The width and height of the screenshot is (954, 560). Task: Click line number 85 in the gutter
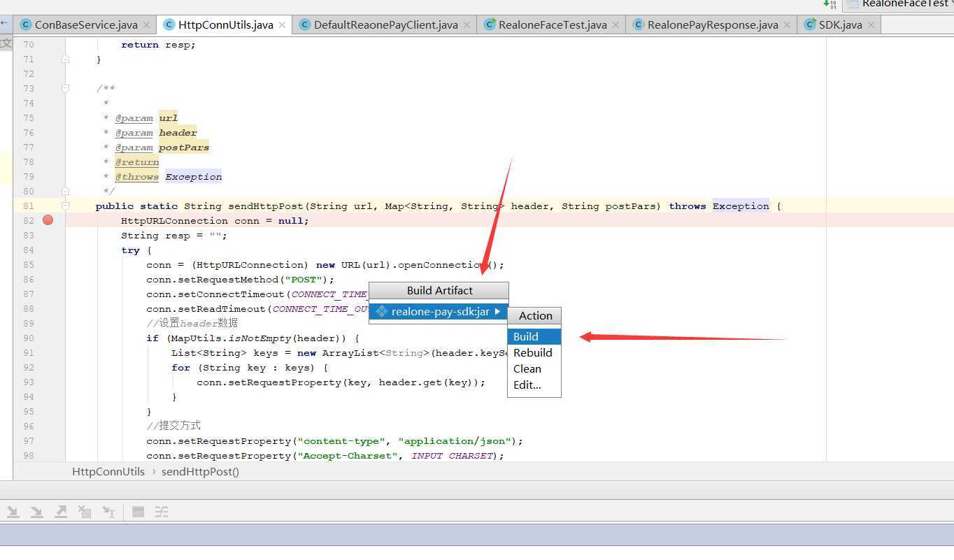[x=28, y=264]
